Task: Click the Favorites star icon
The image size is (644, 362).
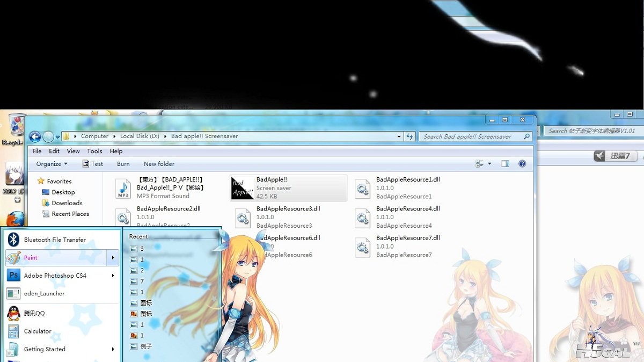Action: [41, 181]
